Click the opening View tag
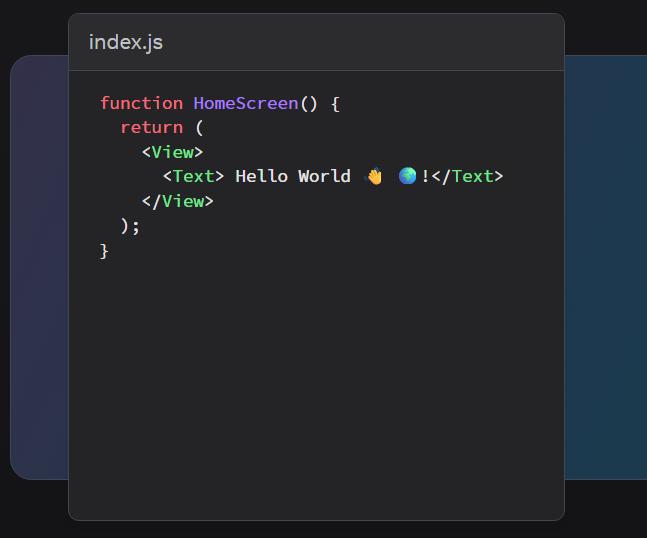This screenshot has width=647, height=538. pyautogui.click(x=172, y=152)
